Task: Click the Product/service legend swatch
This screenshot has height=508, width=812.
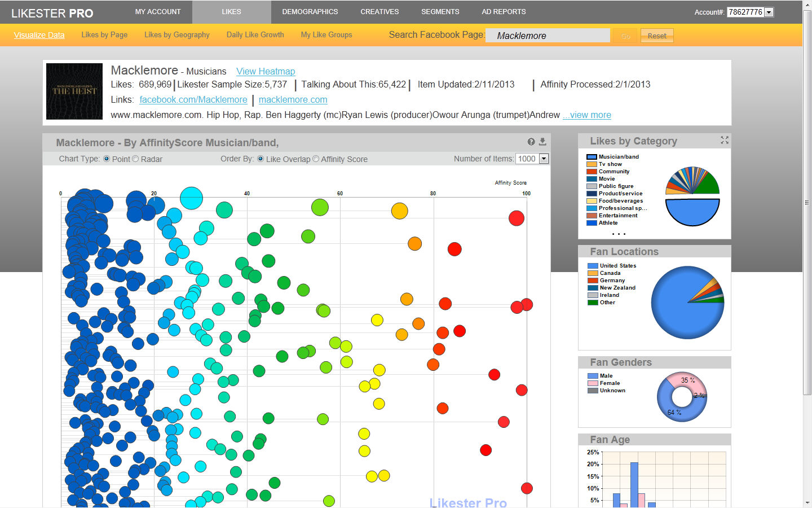Action: 592,194
